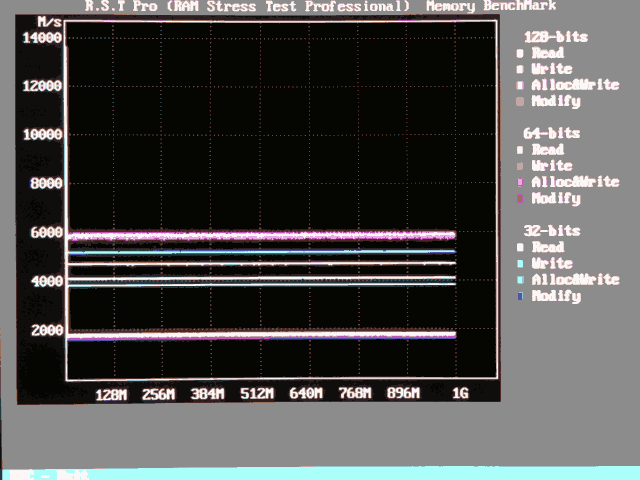Select the 32-bits Write cyan marker

click(520, 264)
